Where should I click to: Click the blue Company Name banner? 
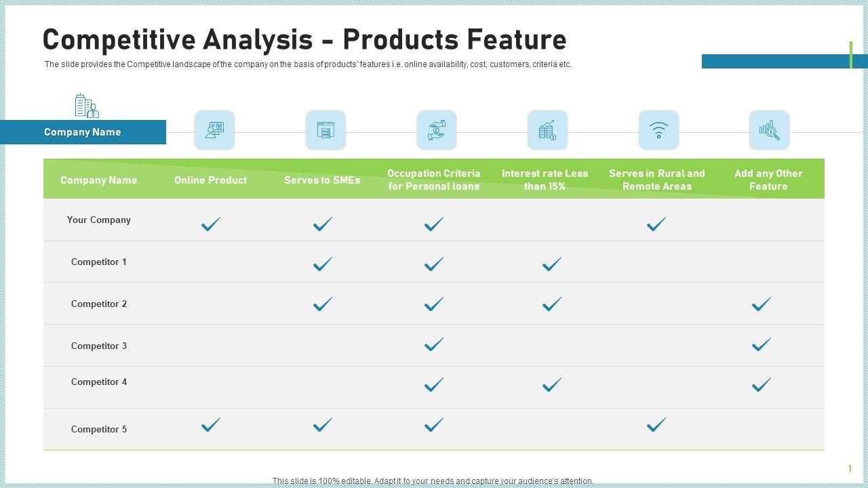pyautogui.click(x=83, y=132)
